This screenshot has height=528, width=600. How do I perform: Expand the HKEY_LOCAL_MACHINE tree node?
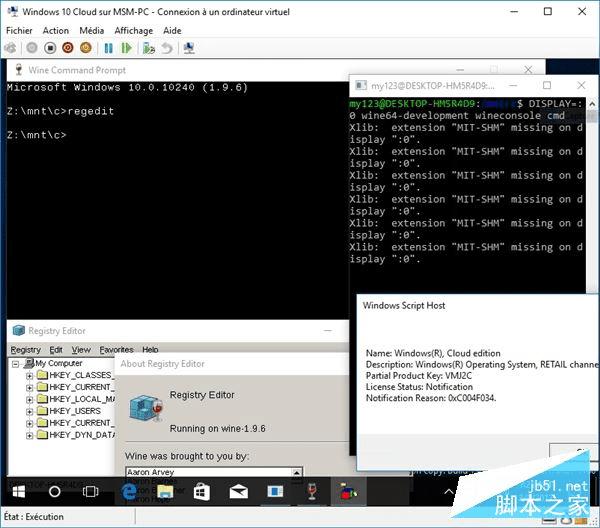coord(29,399)
